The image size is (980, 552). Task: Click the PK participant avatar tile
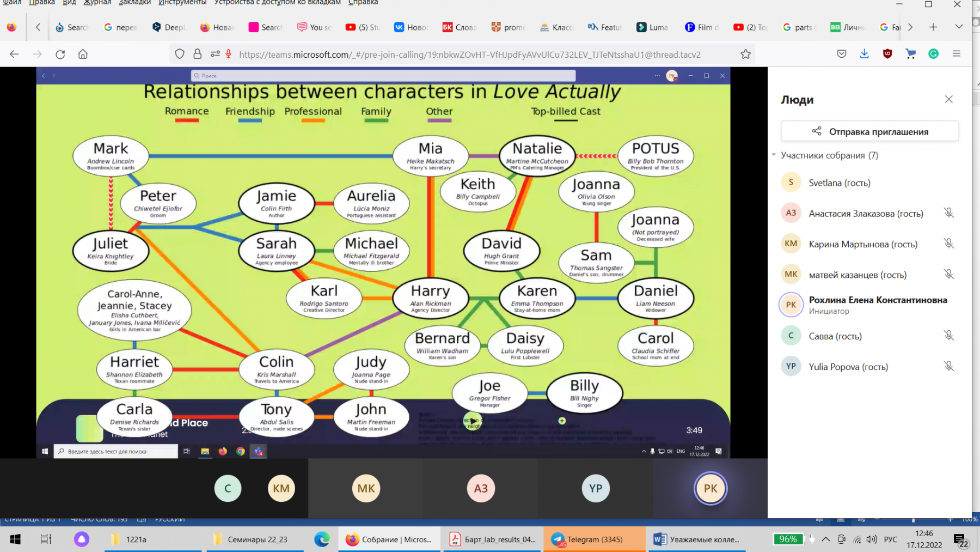point(710,488)
